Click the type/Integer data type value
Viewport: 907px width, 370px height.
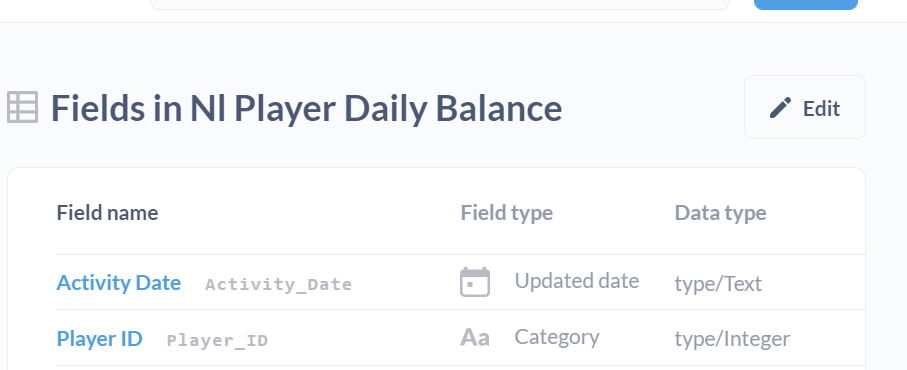pyautogui.click(x=732, y=338)
